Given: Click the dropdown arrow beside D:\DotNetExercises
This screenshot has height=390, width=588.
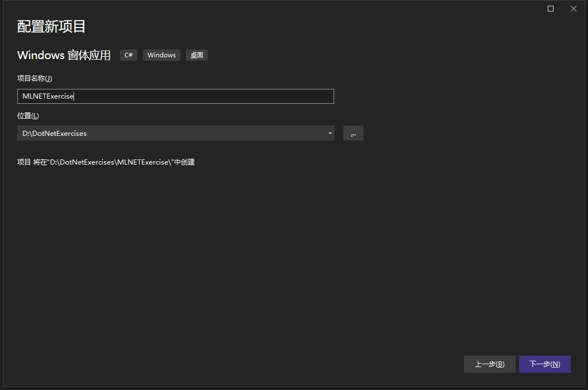Looking at the screenshot, I should [330, 133].
